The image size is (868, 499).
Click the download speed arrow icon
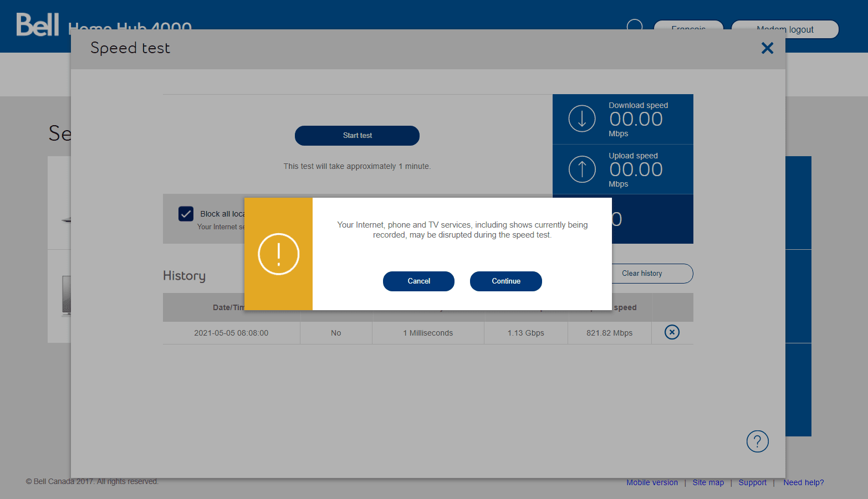tap(581, 119)
